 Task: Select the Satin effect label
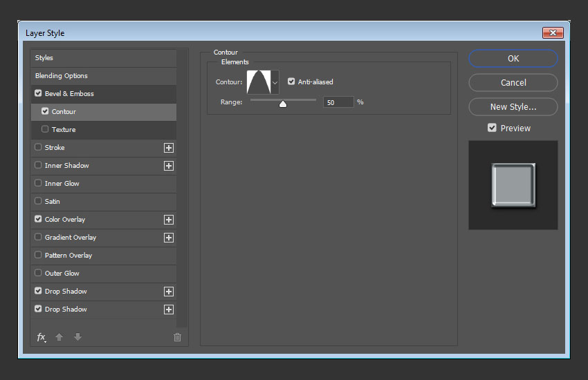pyautogui.click(x=53, y=202)
